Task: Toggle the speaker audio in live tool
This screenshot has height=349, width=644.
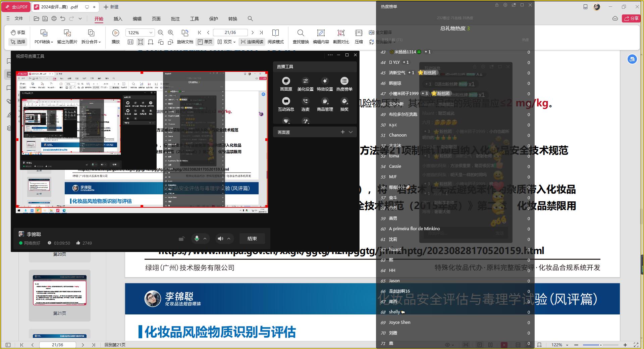Action: 220,239
